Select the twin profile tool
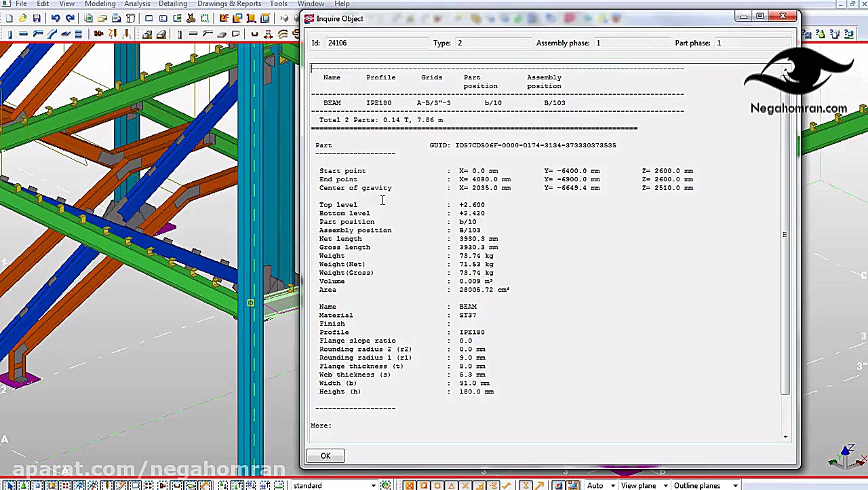This screenshot has height=490, width=868. coord(79,34)
